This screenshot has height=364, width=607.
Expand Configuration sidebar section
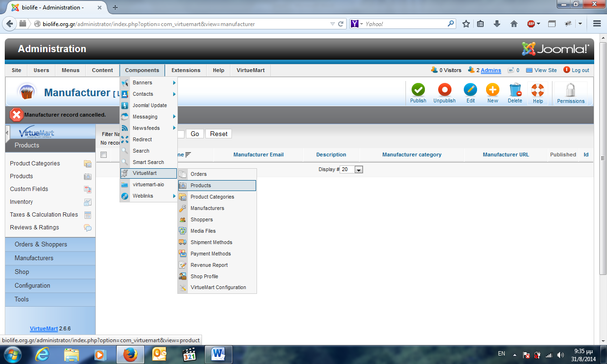point(50,286)
